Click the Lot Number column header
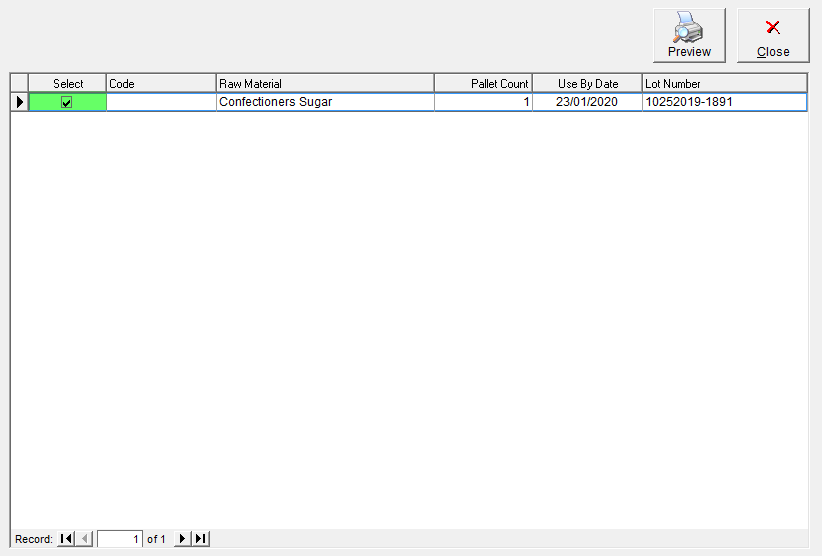 725,84
